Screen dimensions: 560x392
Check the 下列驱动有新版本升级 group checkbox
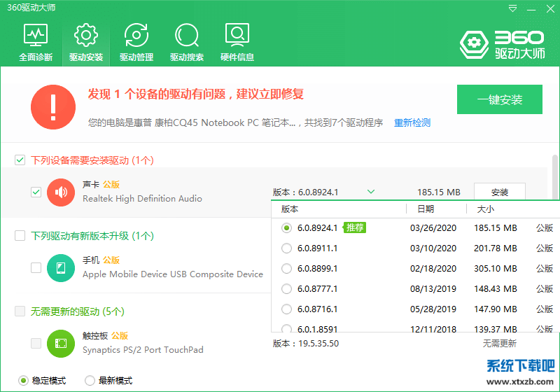(x=20, y=236)
